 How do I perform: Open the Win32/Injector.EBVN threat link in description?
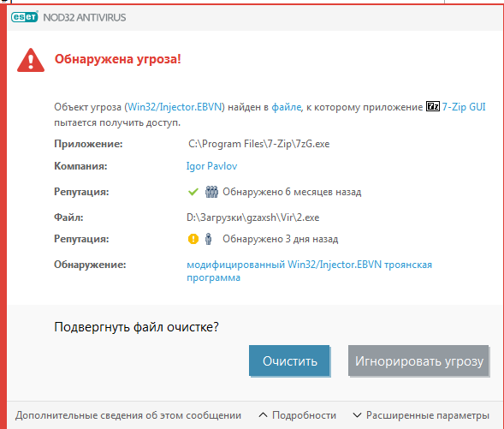tap(175, 107)
